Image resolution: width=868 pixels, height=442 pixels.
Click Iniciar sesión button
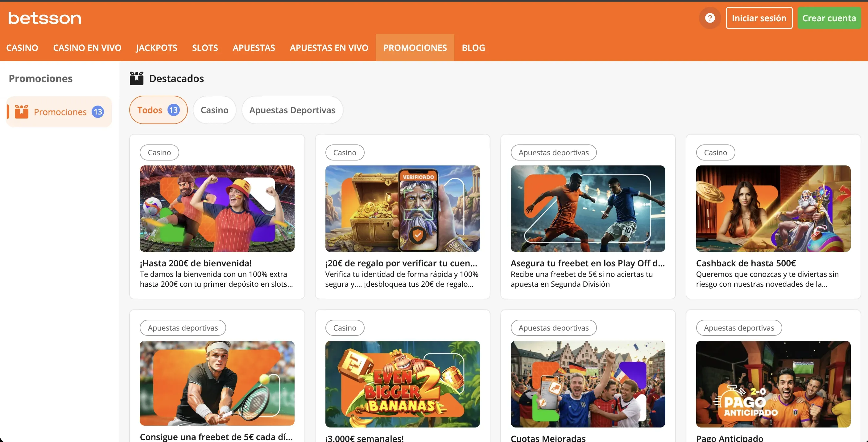point(759,18)
